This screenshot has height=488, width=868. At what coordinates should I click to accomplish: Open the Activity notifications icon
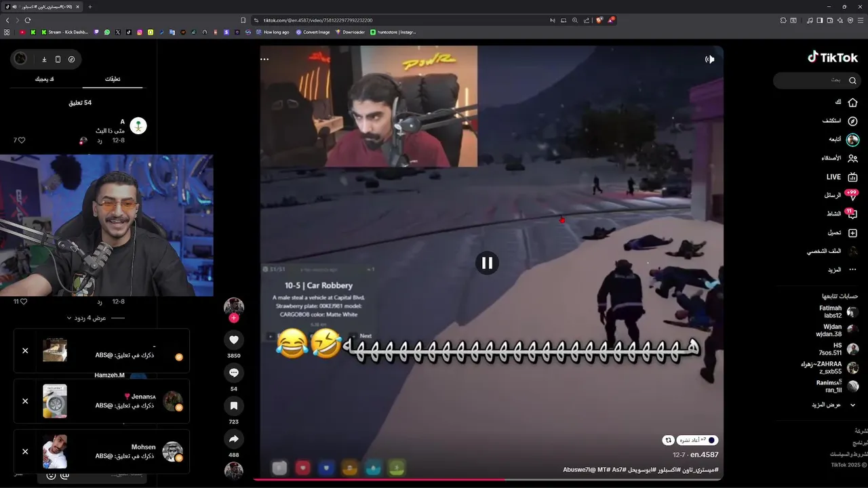tap(852, 214)
